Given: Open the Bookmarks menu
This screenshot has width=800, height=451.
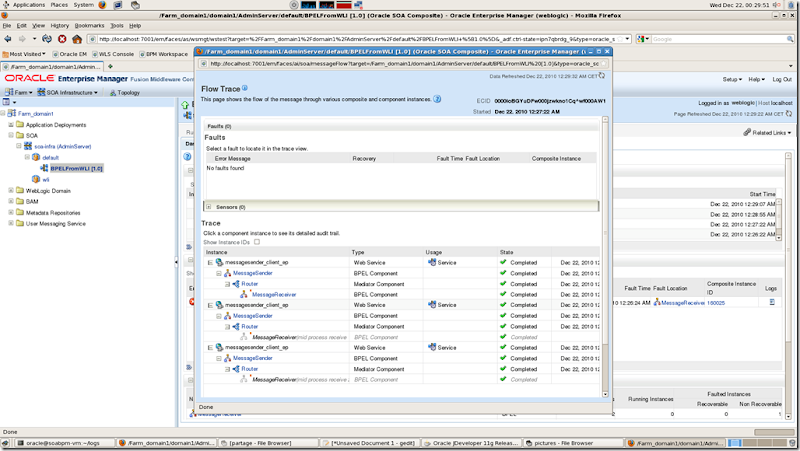Looking at the screenshot, I should pos(89,25).
